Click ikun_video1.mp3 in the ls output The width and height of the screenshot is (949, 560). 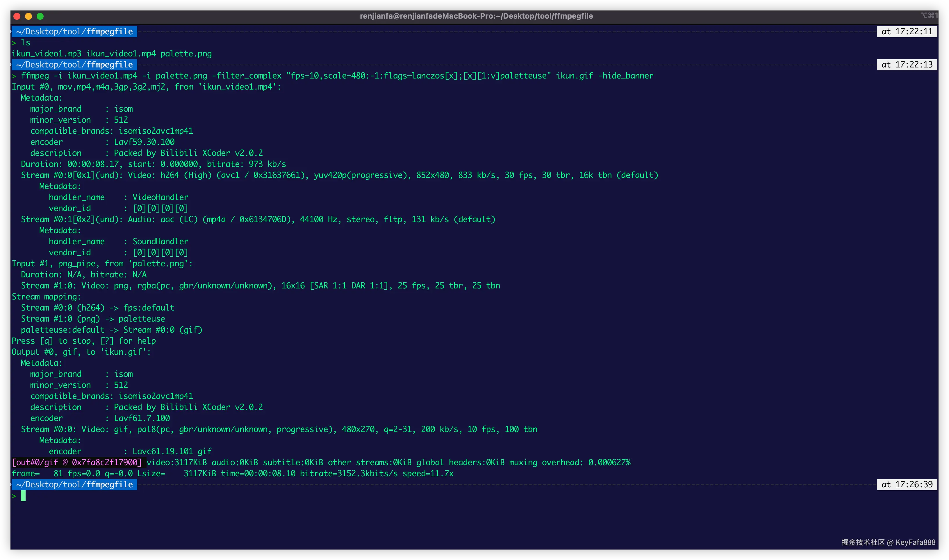(47, 53)
